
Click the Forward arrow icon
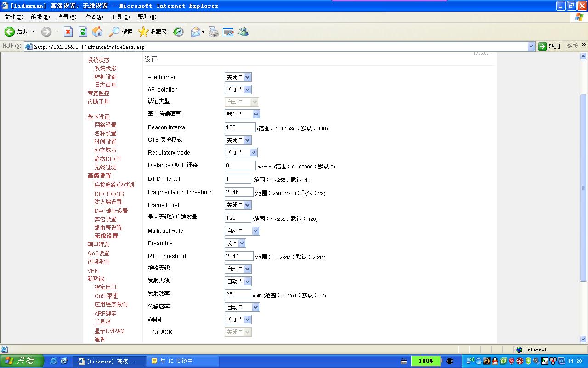click(46, 32)
